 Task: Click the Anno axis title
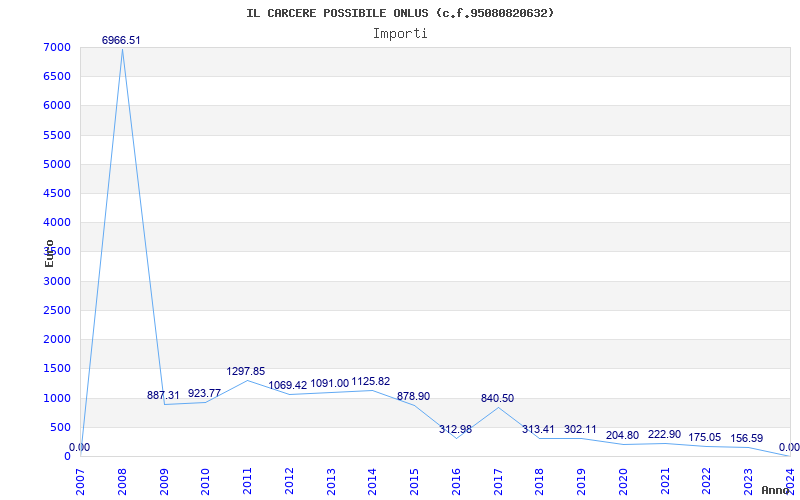pyautogui.click(x=776, y=490)
